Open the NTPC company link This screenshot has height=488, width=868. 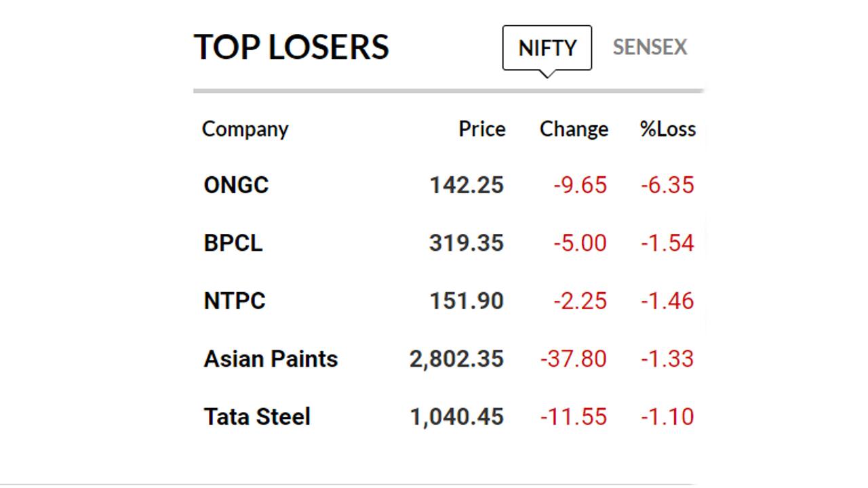pyautogui.click(x=234, y=301)
